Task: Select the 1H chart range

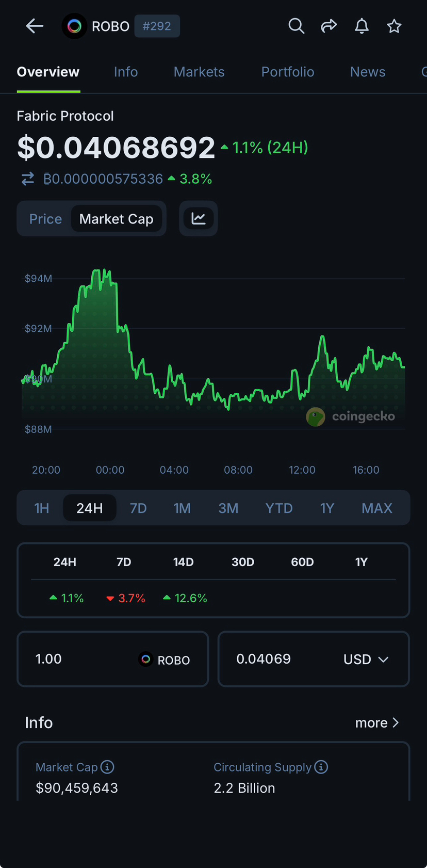Action: (x=42, y=508)
